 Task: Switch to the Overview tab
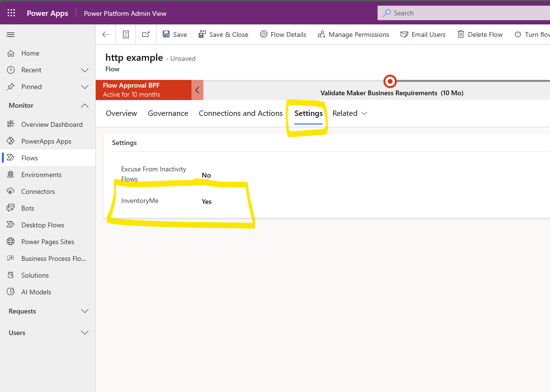click(x=122, y=113)
